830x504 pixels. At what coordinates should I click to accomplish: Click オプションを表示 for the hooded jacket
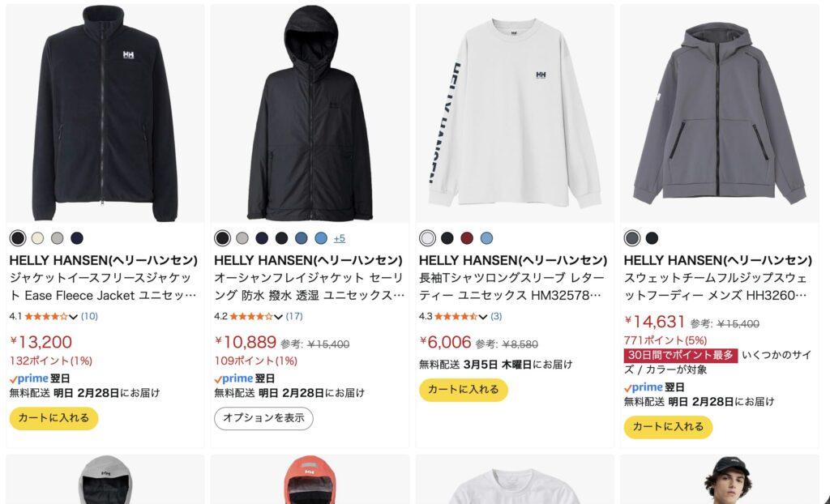pos(263,418)
